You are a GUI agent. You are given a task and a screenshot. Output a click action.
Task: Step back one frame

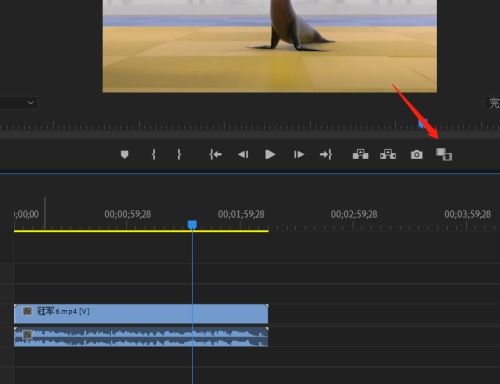pyautogui.click(x=243, y=154)
